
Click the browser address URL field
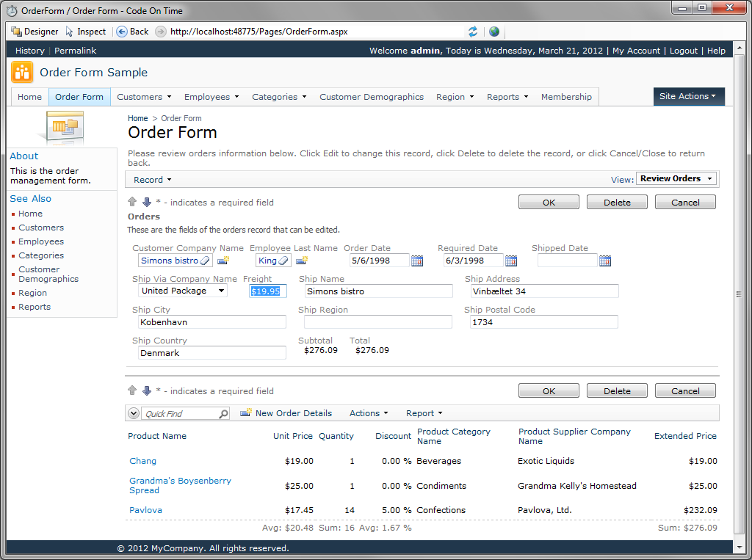[x=317, y=32]
